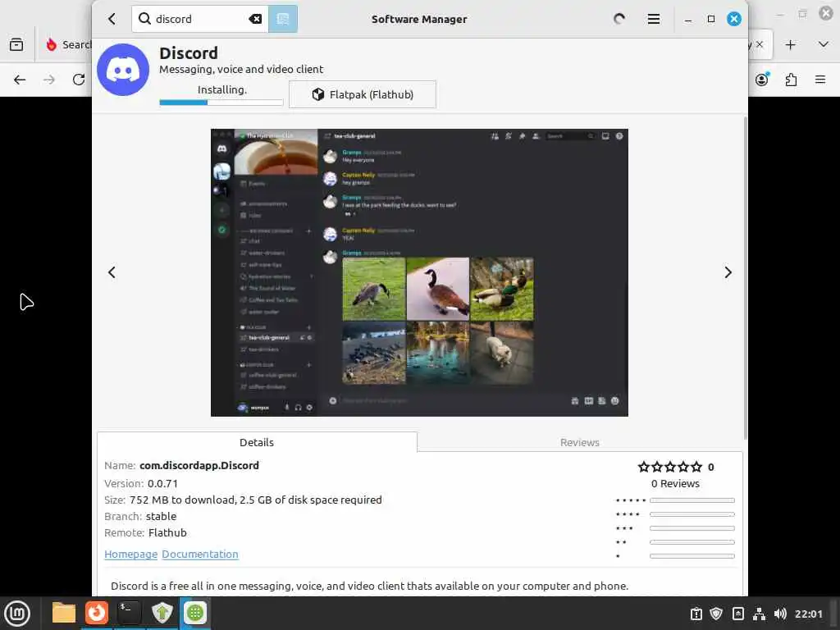Click the loading spinner indicator
The image size is (840, 630).
click(619, 20)
